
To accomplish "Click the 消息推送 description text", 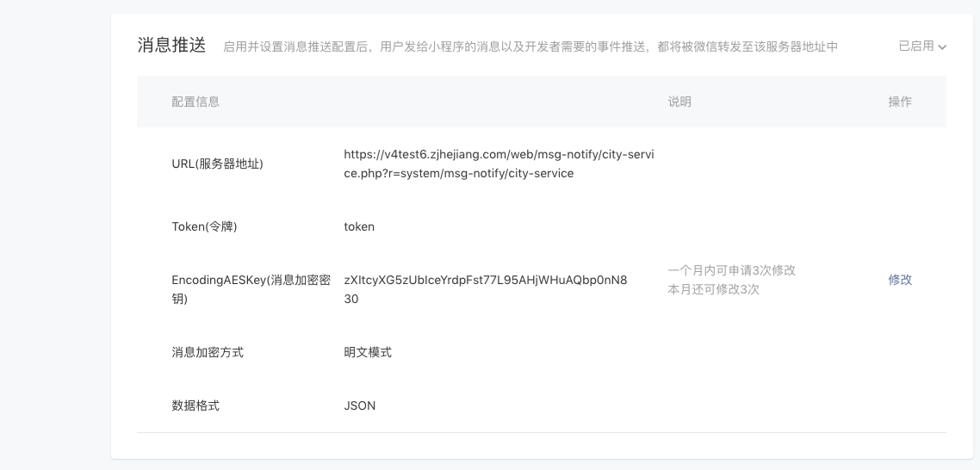I will (530, 46).
